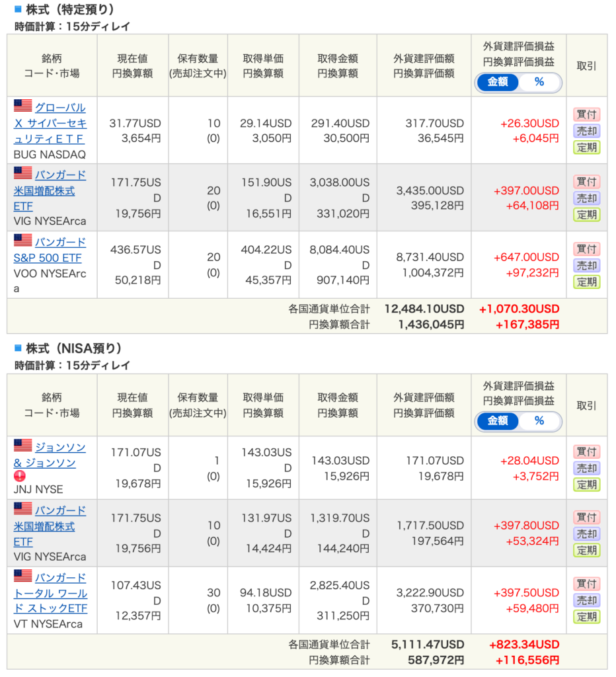616x677 pixels.
Task: Click the US flag beside バンガード S&P 500 ETF
Action: [23, 241]
